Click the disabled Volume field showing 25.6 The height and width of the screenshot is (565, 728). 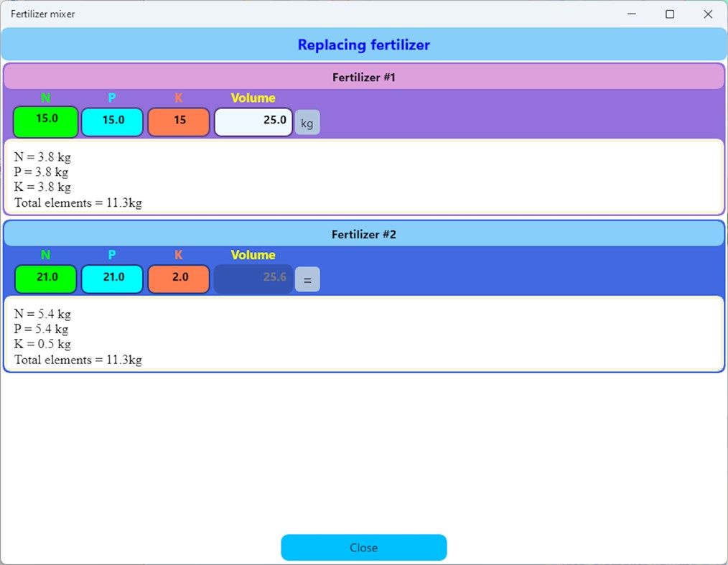coord(253,279)
